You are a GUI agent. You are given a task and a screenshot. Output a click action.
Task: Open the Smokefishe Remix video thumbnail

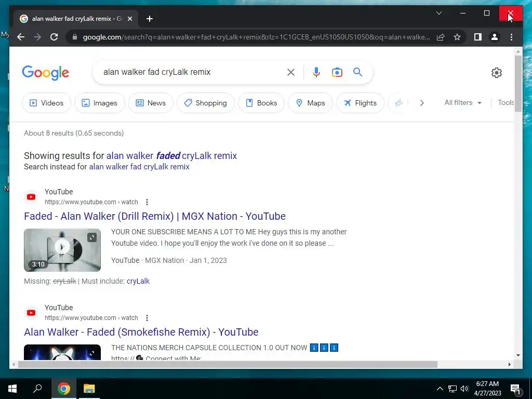(62, 352)
